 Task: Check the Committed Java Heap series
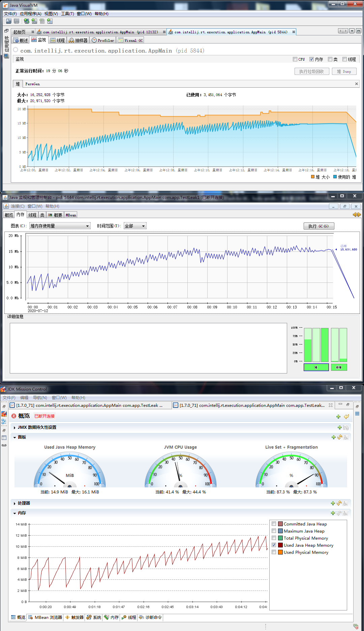click(x=274, y=524)
